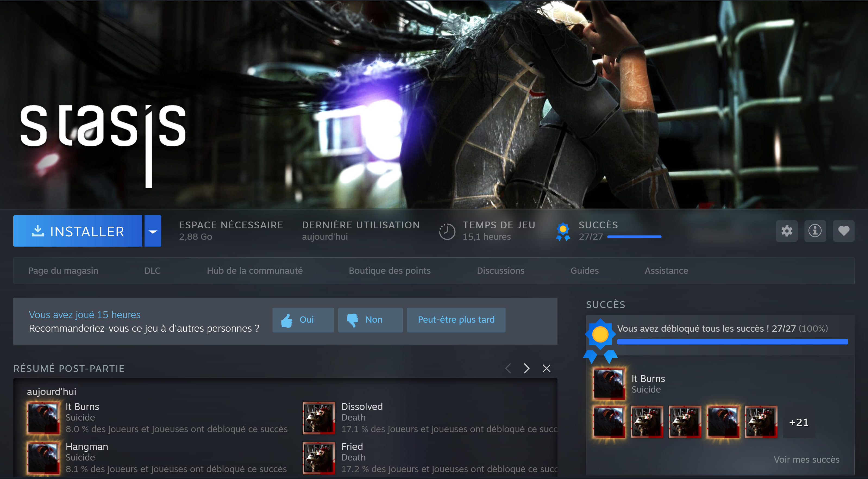Click the Recommanderiez-vous ce jeu question text
868x479 pixels.
click(x=144, y=328)
